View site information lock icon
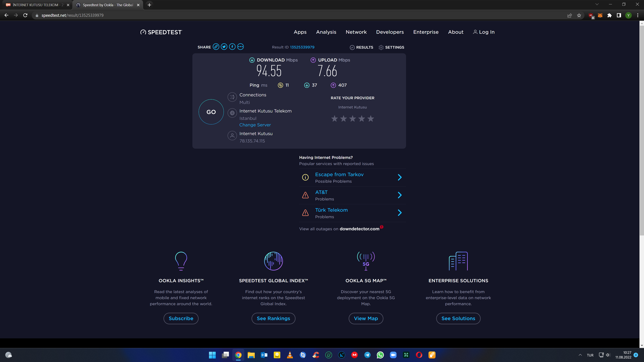Image resolution: width=644 pixels, height=362 pixels. 37,15
